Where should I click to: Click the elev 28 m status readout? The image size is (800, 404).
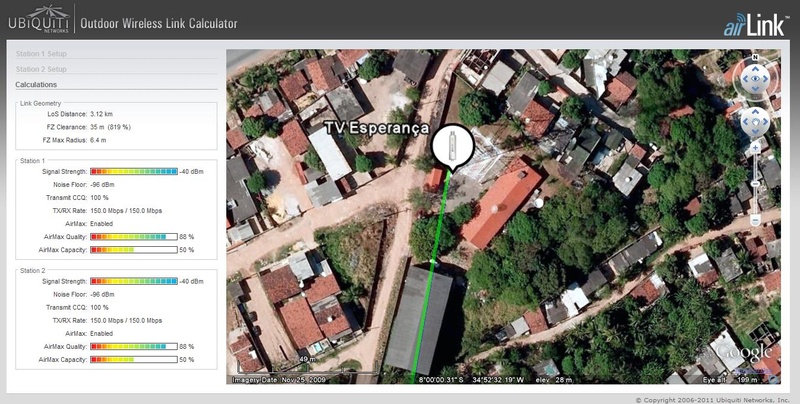[555, 380]
